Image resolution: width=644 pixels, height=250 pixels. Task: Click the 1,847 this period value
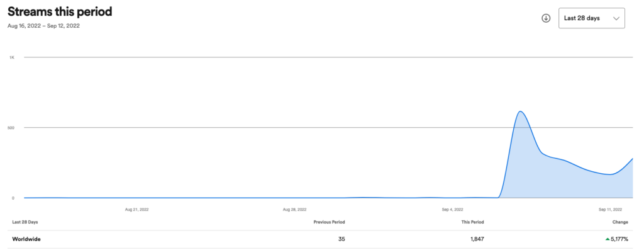pyautogui.click(x=477, y=239)
